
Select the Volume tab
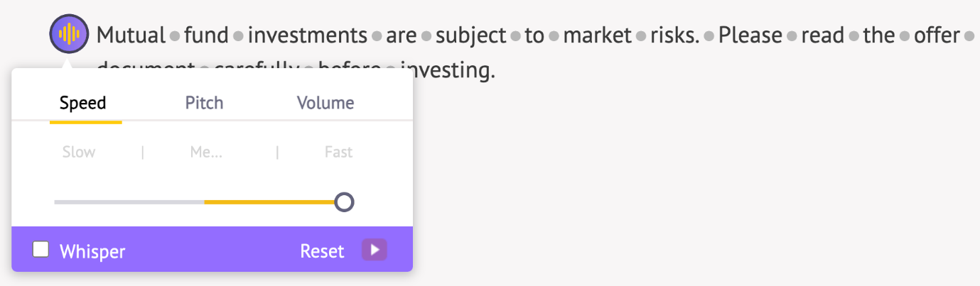pyautogui.click(x=325, y=103)
